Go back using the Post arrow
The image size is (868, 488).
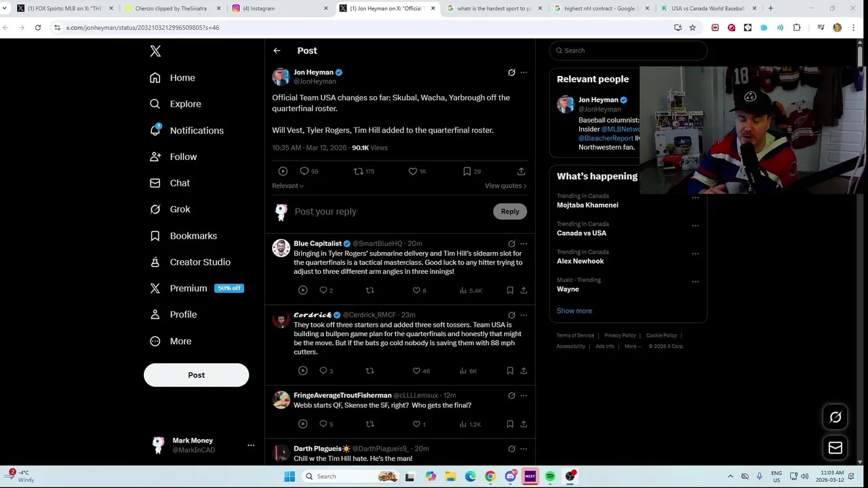[x=277, y=51]
